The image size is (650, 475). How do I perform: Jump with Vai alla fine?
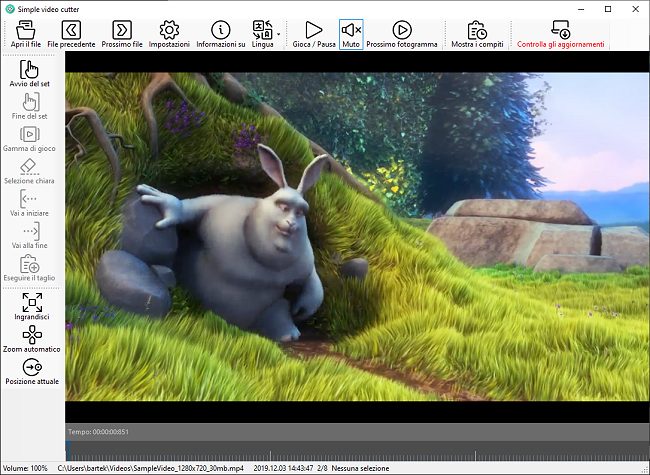[29, 235]
